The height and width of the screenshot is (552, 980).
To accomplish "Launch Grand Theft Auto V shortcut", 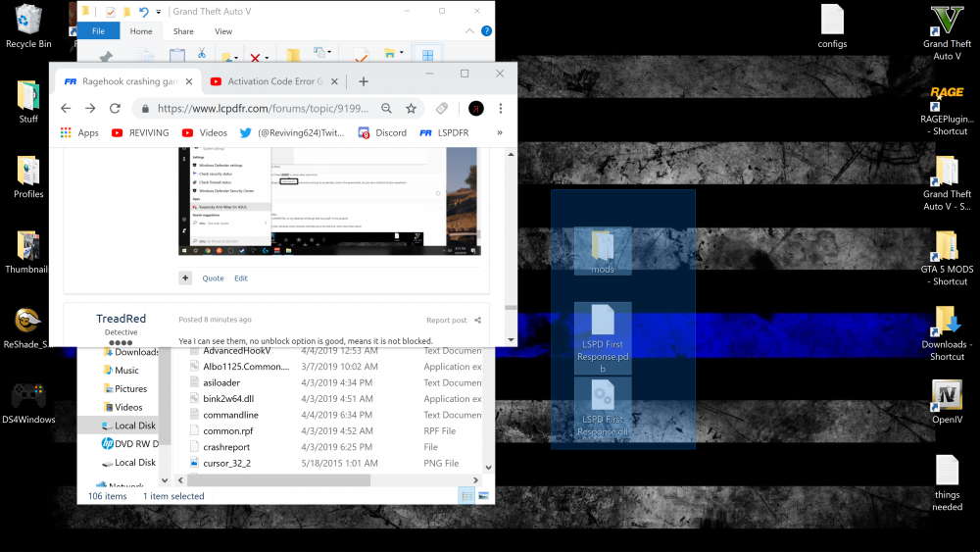I will pos(947,32).
